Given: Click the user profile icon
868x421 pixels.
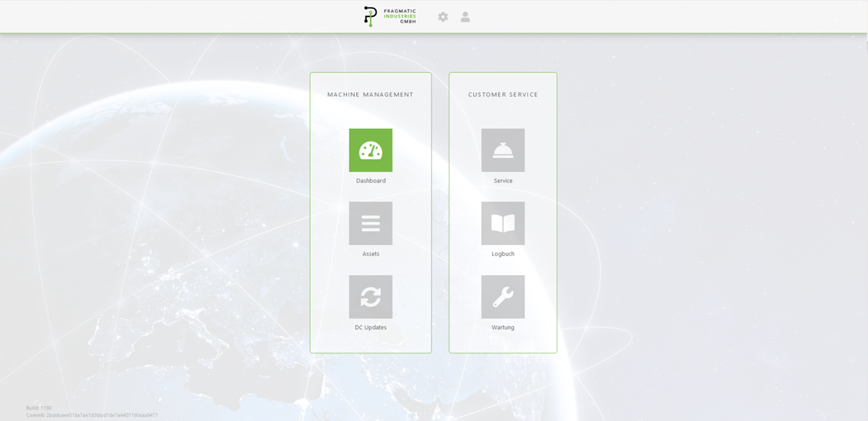Looking at the screenshot, I should [465, 17].
